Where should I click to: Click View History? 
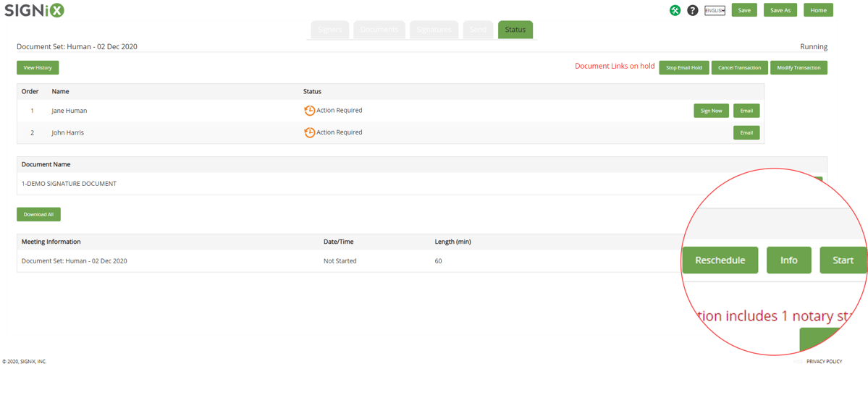click(38, 67)
